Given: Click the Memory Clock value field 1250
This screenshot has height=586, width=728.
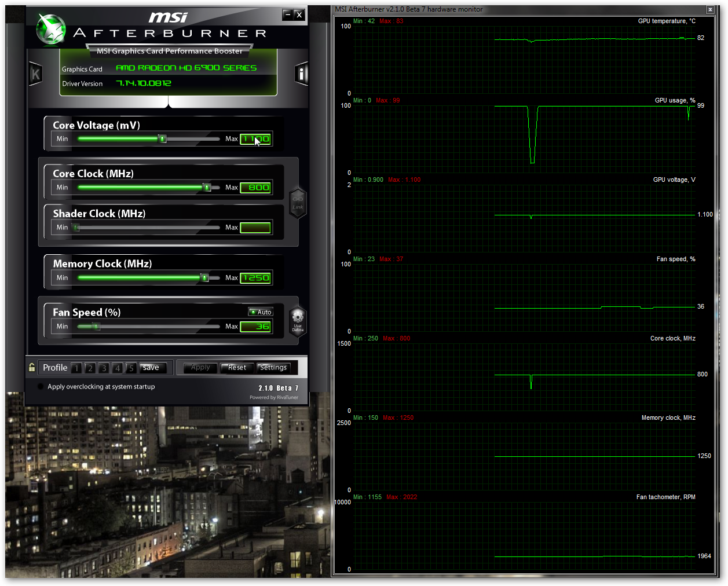Looking at the screenshot, I should click(255, 278).
